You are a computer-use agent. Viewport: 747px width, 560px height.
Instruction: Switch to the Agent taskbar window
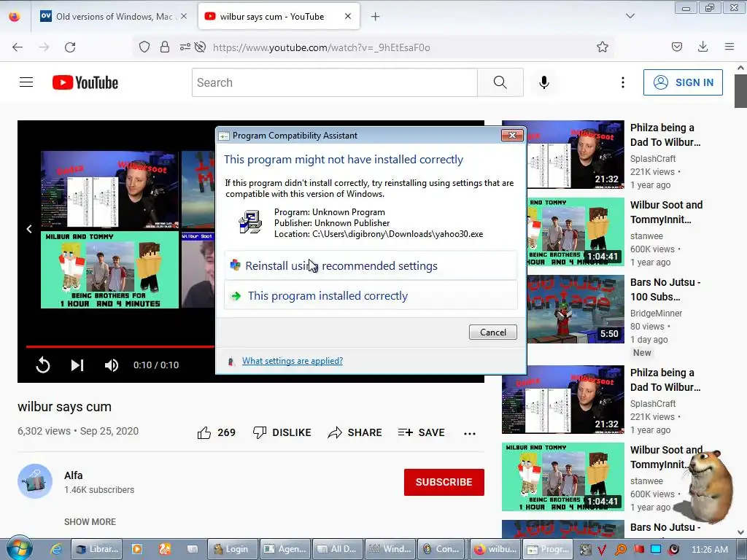click(x=285, y=549)
